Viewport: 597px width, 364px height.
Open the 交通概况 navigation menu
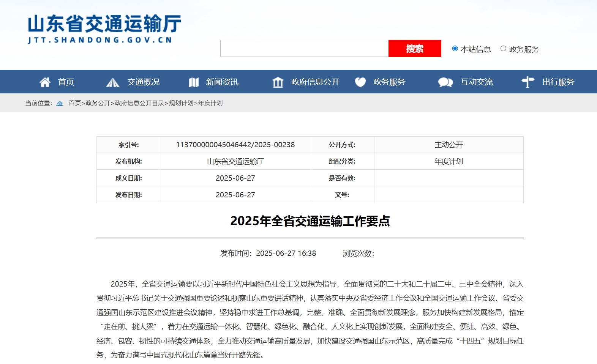point(143,82)
